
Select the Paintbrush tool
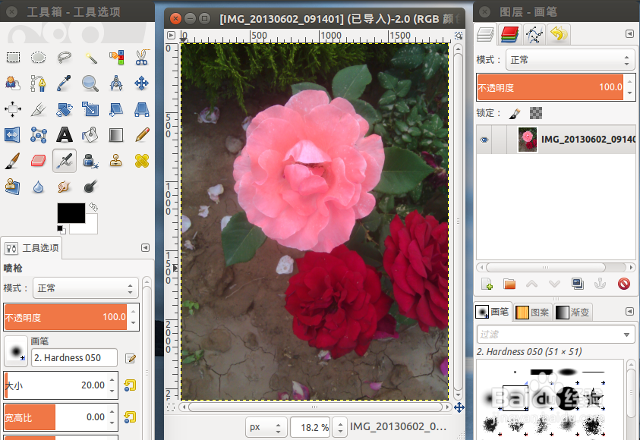coord(13,161)
